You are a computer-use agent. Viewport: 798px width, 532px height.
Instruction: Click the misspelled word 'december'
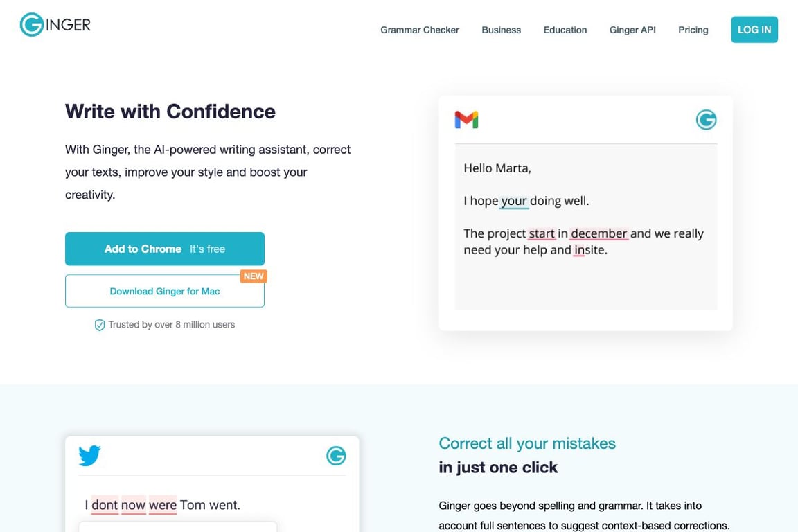tap(599, 233)
